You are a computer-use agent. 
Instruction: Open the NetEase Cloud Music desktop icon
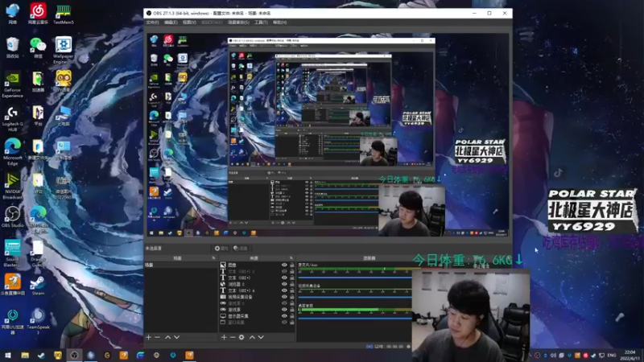pyautogui.click(x=38, y=14)
